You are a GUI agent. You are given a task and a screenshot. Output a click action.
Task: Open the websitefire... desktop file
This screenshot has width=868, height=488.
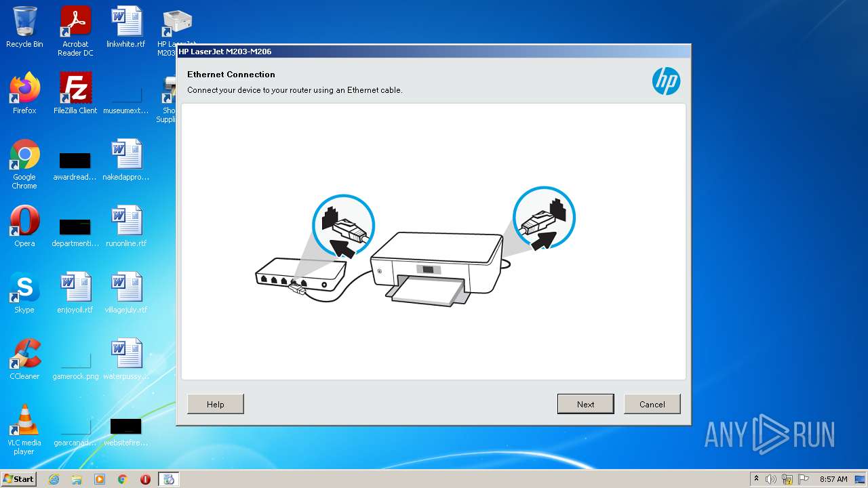click(x=126, y=432)
